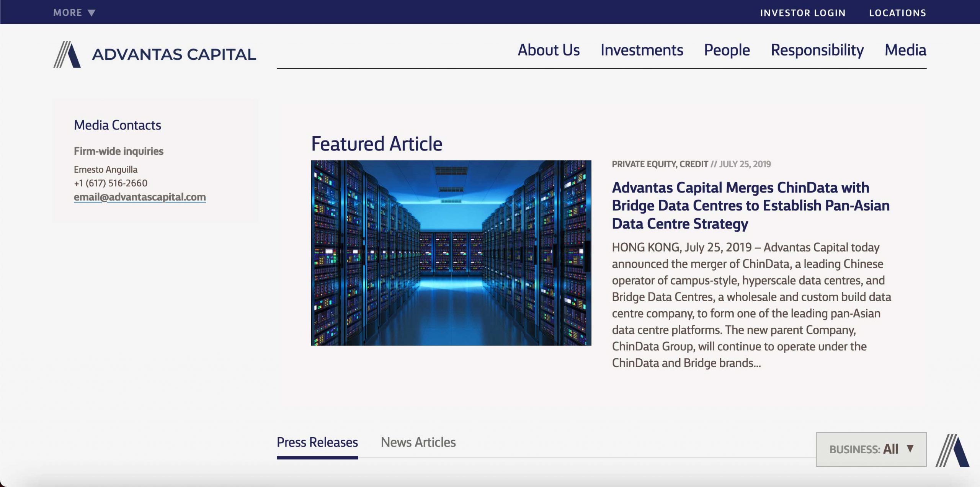Open the Responsibility menu

point(817,50)
